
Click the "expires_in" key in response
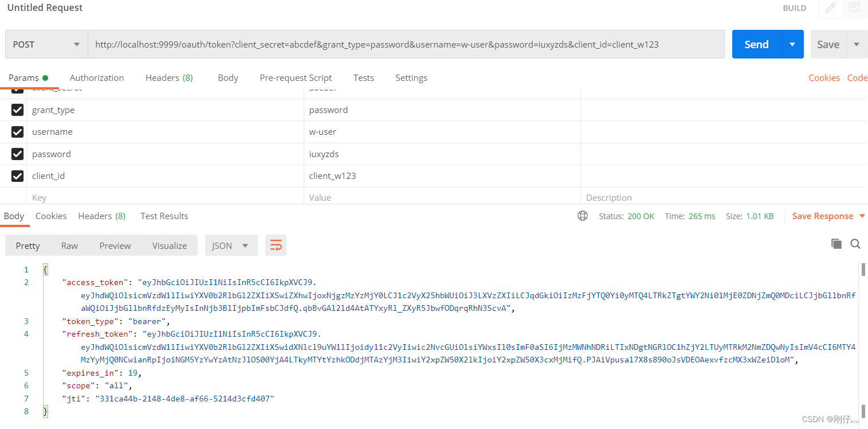90,373
